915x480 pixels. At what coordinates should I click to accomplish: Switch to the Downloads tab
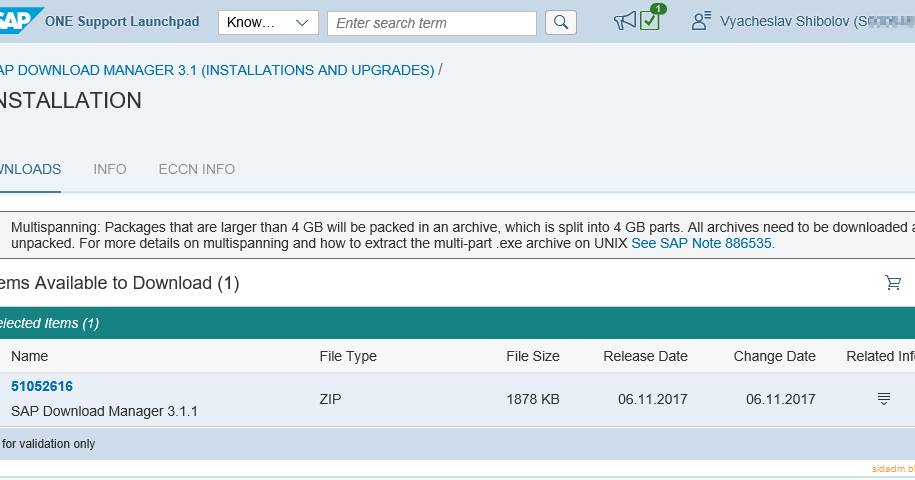[30, 169]
